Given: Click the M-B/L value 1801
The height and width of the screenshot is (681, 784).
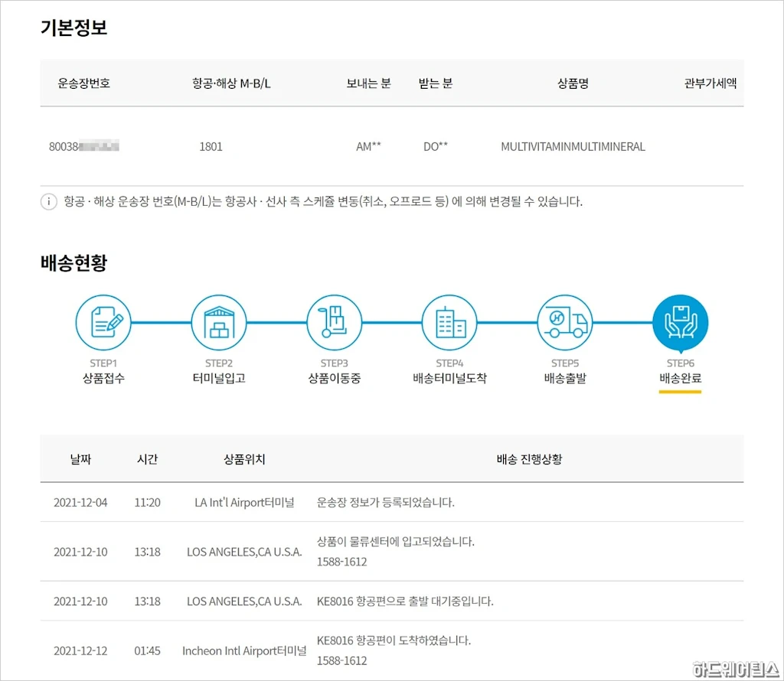Looking at the screenshot, I should pyautogui.click(x=211, y=146).
